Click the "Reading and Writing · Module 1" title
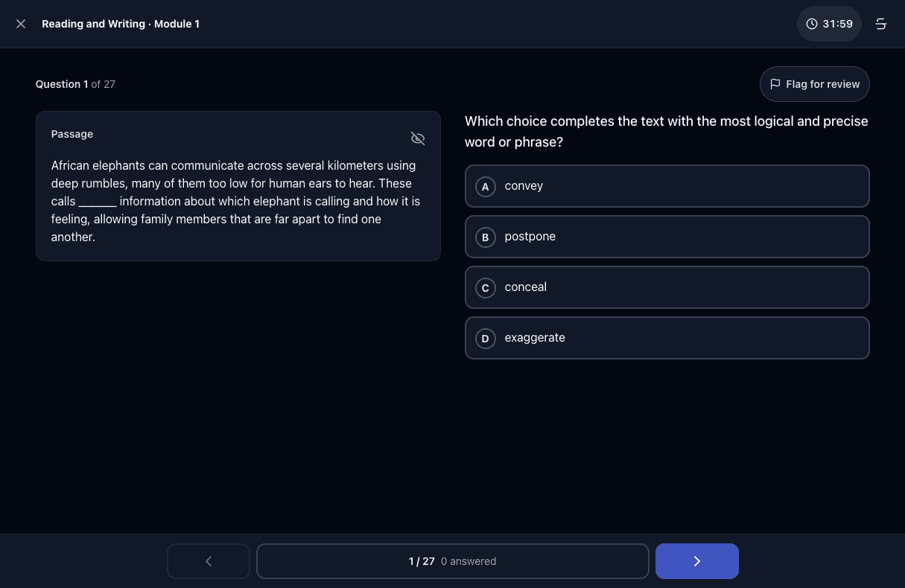905x588 pixels. point(121,24)
